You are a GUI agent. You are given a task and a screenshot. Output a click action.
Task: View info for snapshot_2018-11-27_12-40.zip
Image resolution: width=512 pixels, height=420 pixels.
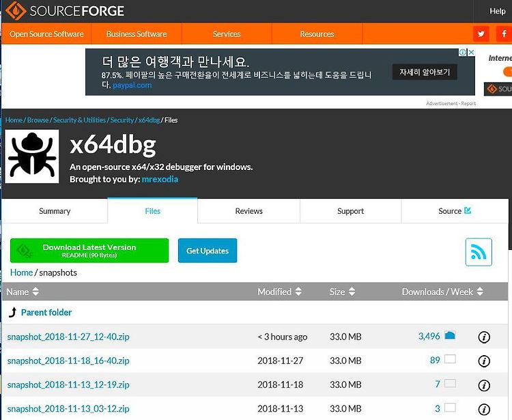(x=484, y=337)
